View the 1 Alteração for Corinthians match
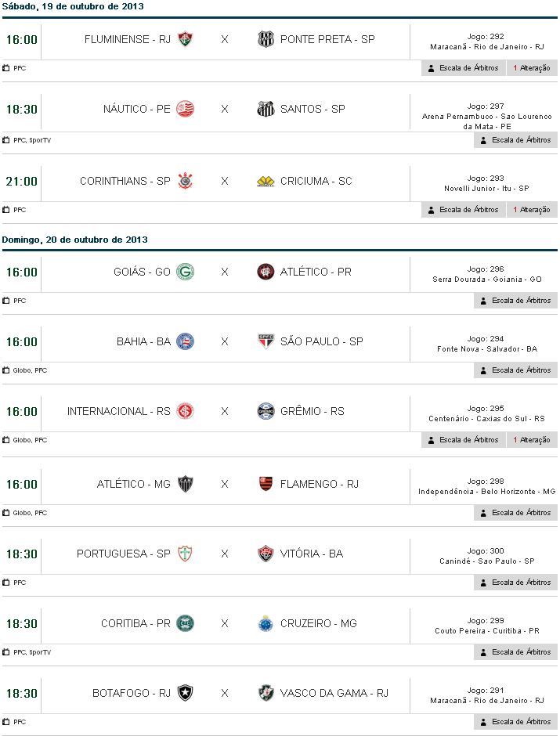This screenshot has width=560, height=736. coord(532,210)
